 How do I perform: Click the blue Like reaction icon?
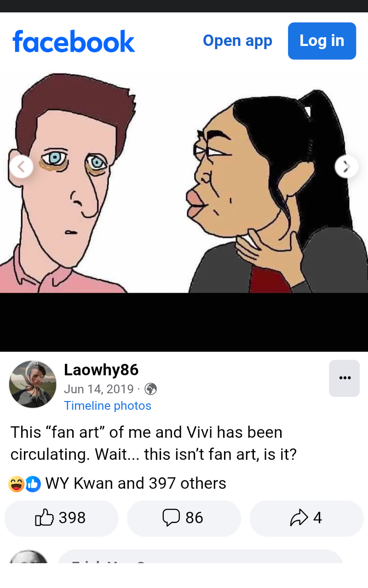33,484
